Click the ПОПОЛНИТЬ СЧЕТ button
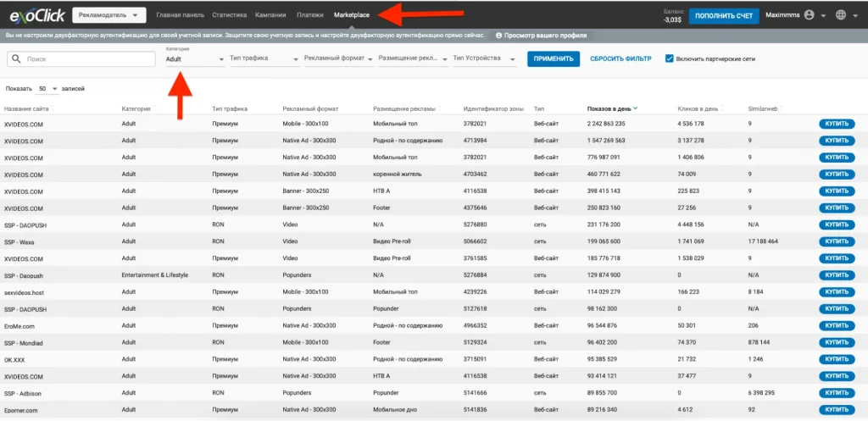The image size is (868, 421). click(x=724, y=16)
